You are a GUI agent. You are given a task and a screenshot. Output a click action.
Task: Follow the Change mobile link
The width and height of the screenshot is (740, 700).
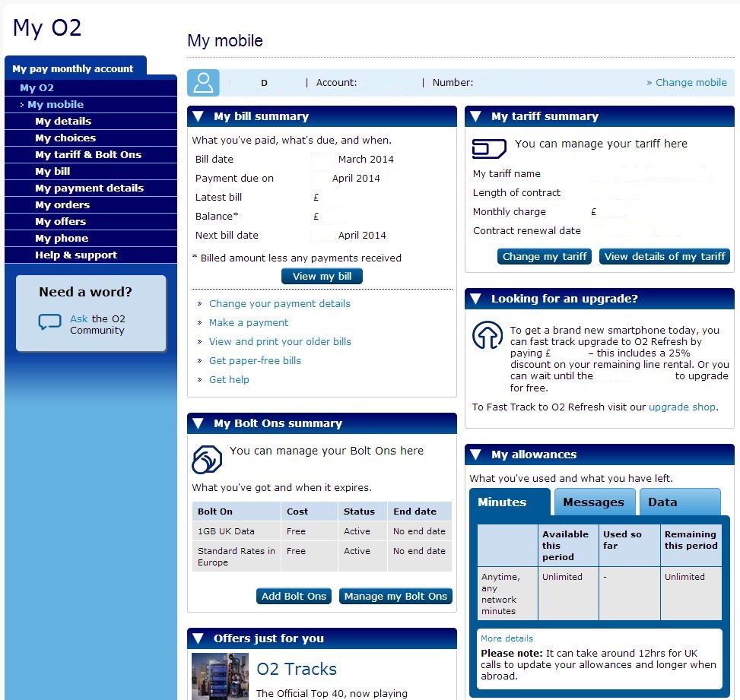tap(687, 83)
